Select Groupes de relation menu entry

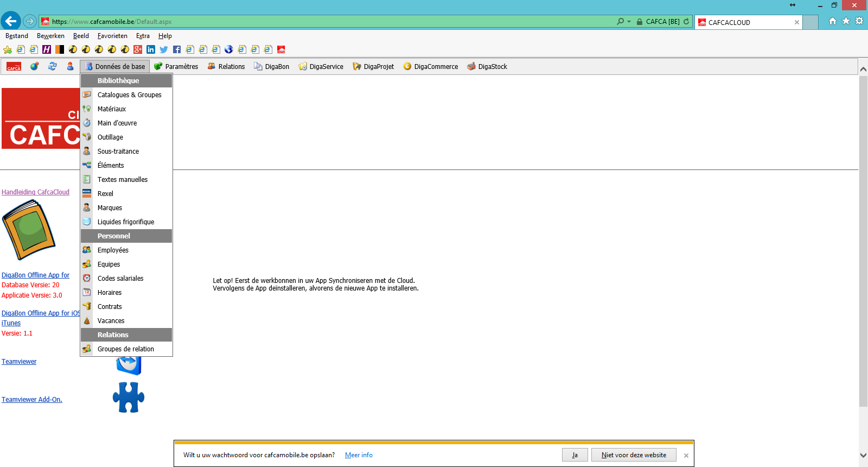pos(126,349)
